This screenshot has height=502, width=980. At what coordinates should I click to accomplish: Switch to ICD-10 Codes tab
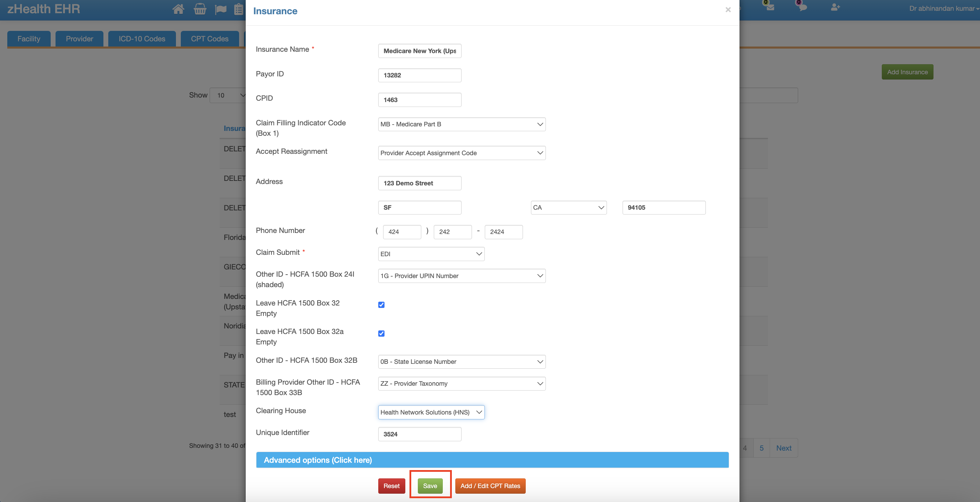pyautogui.click(x=142, y=39)
